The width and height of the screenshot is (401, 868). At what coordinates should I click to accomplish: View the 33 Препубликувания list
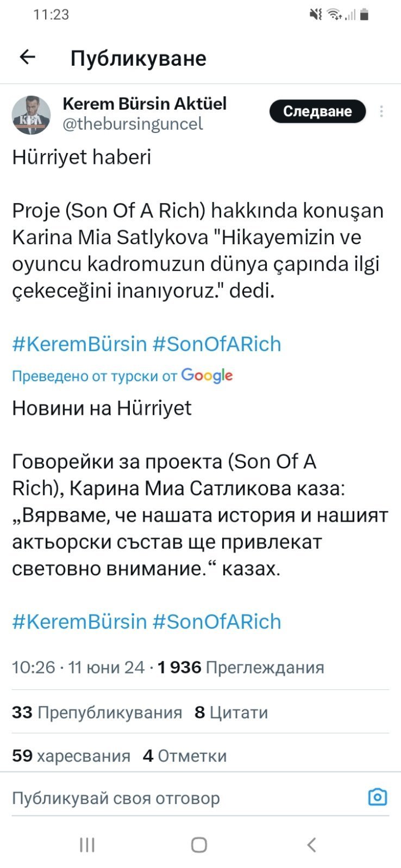[97, 712]
